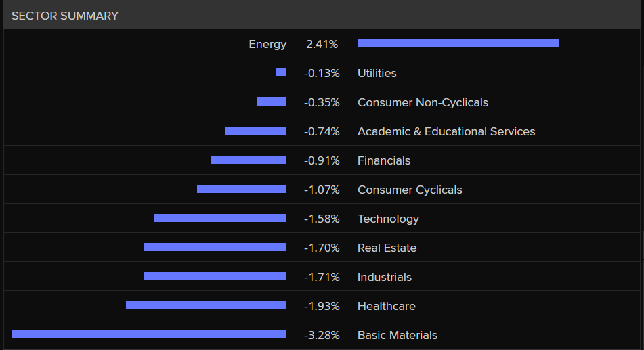Open the Basic Materials sector
Screen dimensions: 644x350
(398, 335)
